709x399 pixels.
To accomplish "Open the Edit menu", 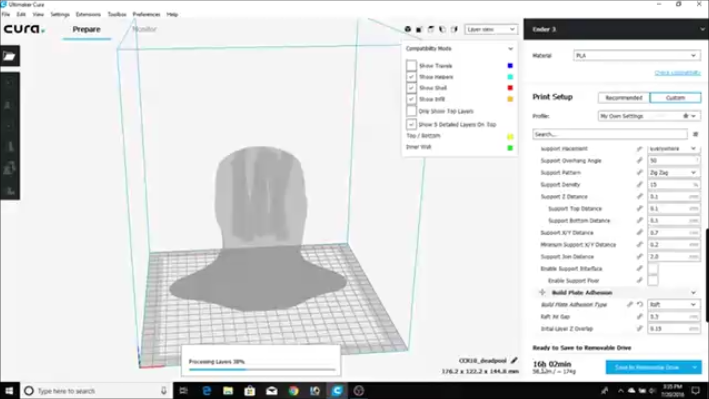I will pyautogui.click(x=21, y=14).
